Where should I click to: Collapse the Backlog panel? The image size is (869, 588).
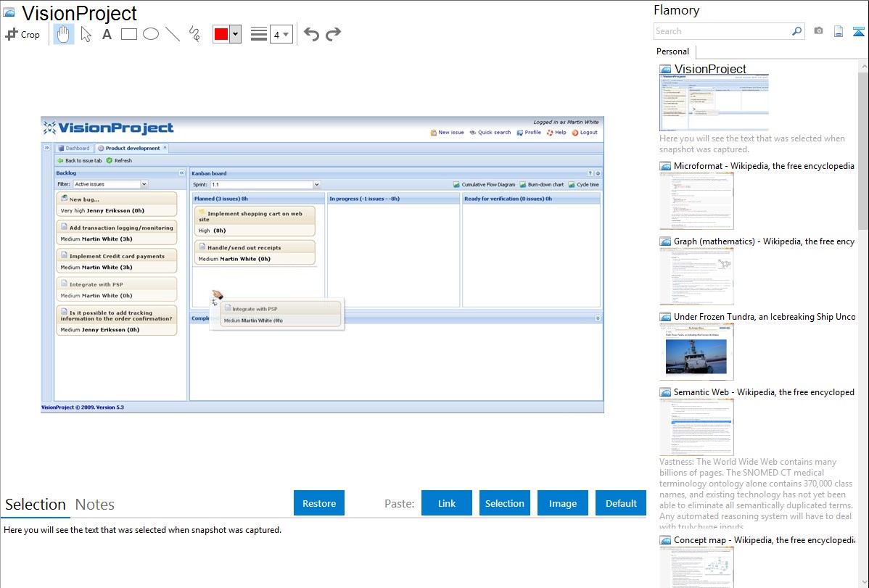point(181,173)
